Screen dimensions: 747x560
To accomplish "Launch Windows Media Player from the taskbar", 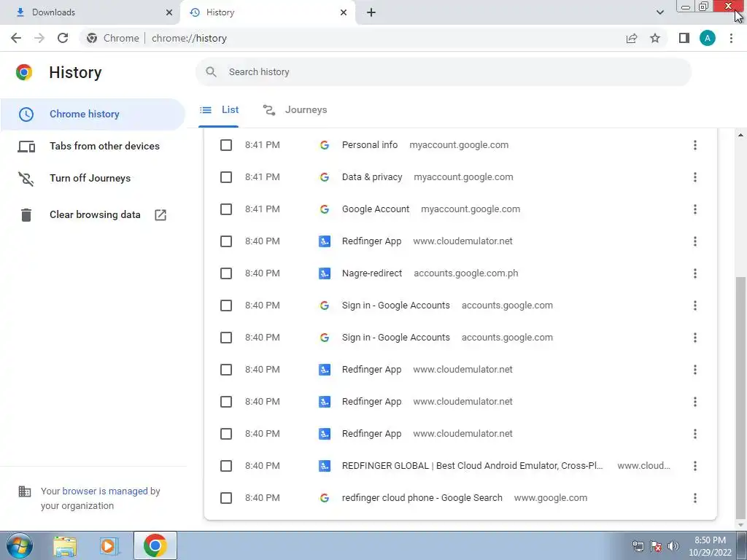I will (109, 546).
